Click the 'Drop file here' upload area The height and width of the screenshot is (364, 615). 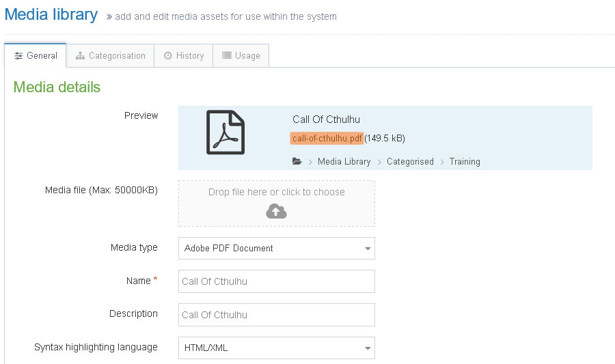click(276, 193)
